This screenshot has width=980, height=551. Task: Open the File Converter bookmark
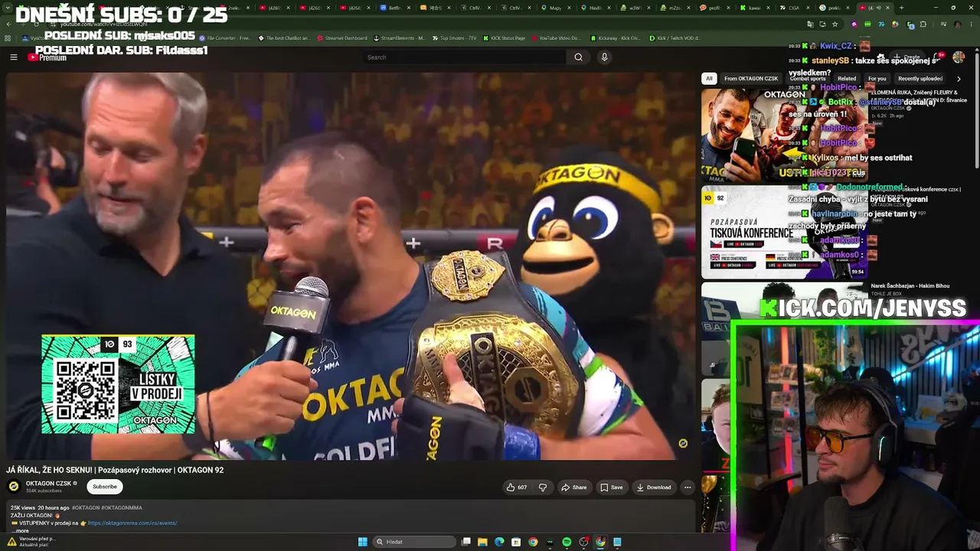tap(225, 37)
